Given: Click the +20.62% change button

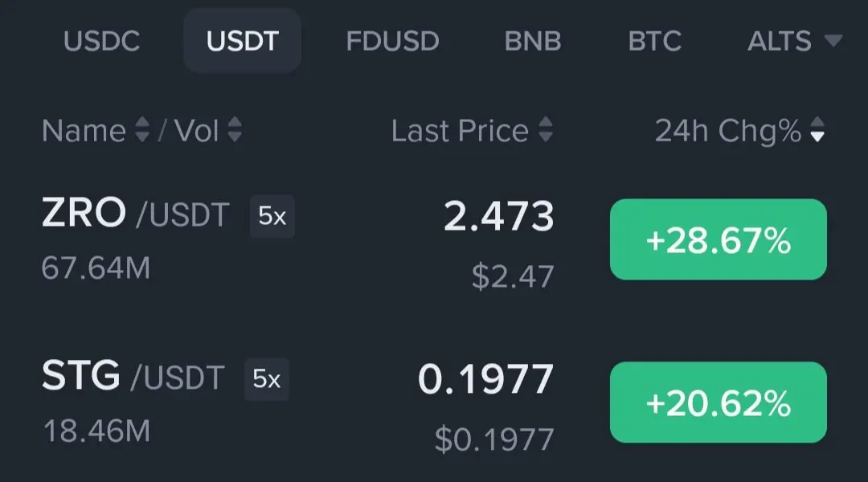Looking at the screenshot, I should coord(719,402).
